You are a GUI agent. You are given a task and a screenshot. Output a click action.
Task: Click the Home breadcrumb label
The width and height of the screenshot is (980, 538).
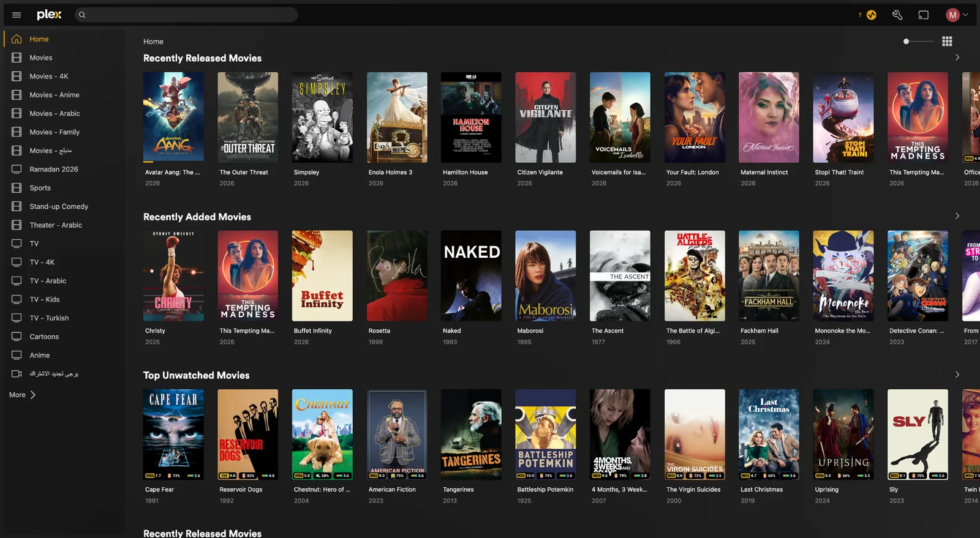click(153, 42)
